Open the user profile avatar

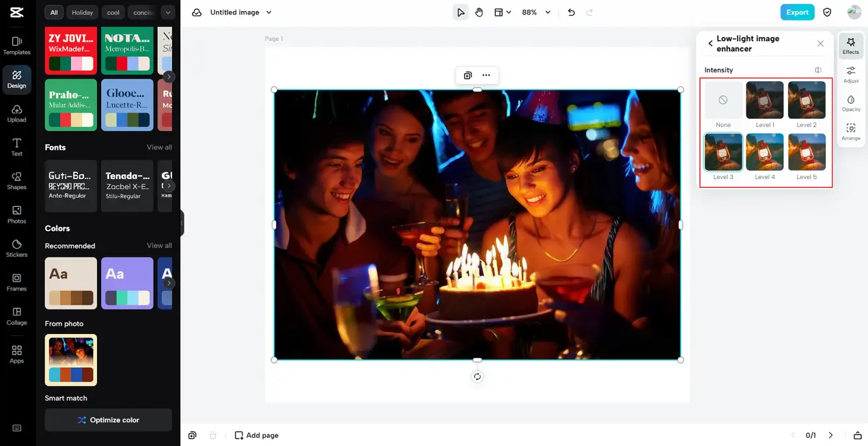pos(854,12)
